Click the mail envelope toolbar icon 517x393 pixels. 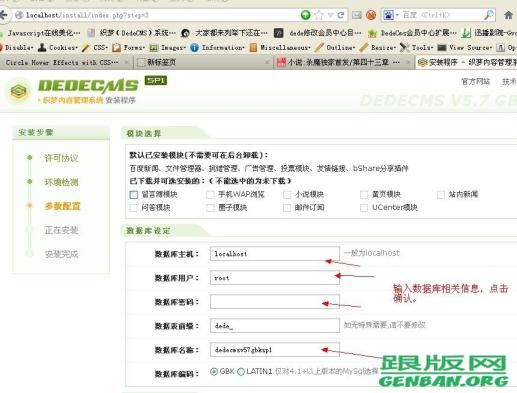pos(356,15)
